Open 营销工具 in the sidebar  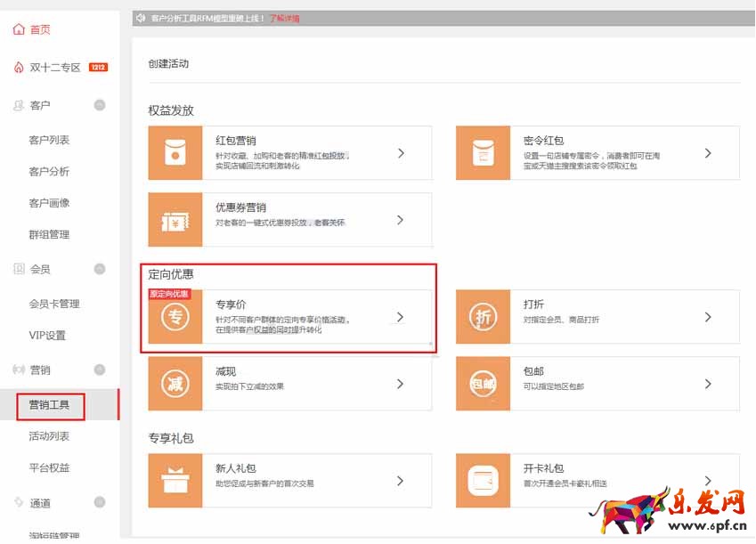tap(50, 405)
